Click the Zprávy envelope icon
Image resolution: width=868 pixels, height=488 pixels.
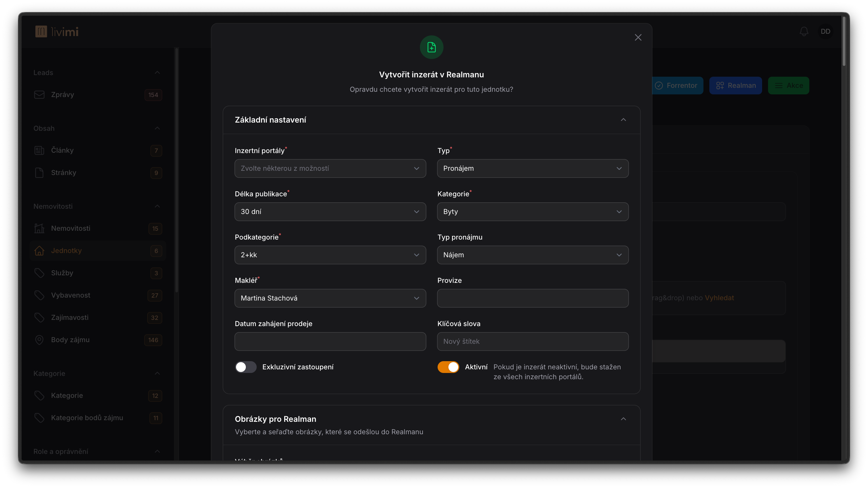click(x=39, y=95)
